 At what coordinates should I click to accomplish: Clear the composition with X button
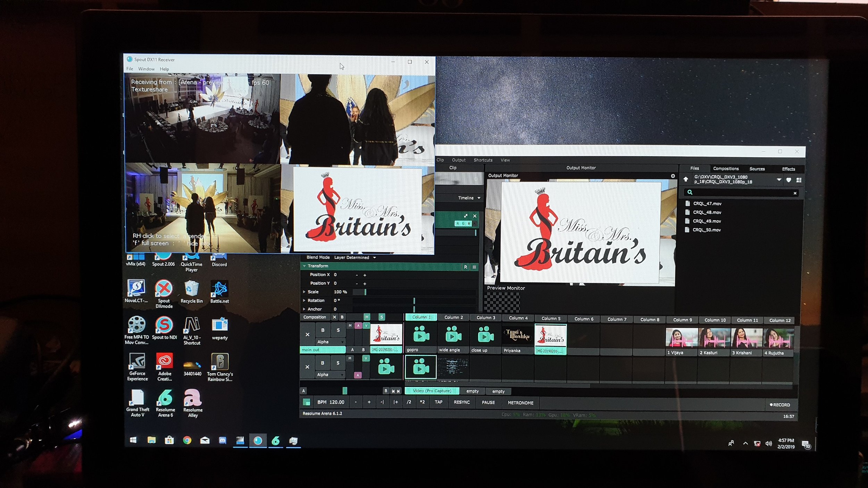point(334,317)
